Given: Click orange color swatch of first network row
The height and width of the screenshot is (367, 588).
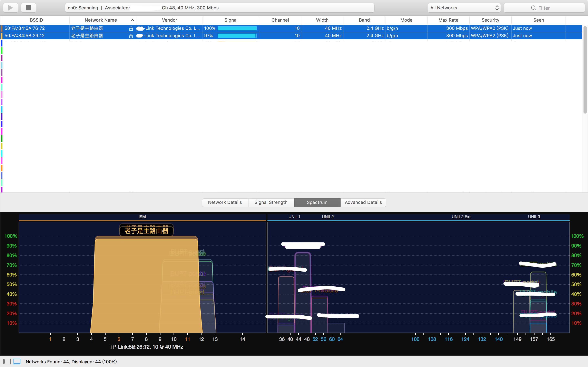Looking at the screenshot, I should [2, 28].
